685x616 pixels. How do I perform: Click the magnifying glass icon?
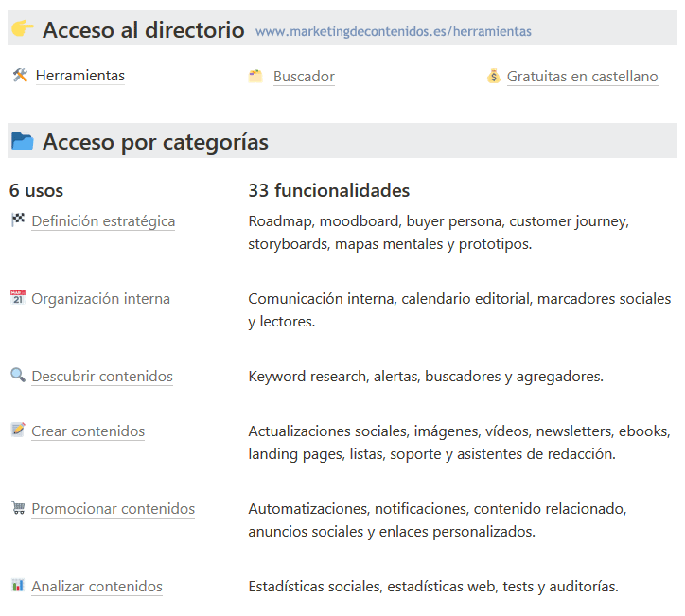pyautogui.click(x=18, y=375)
